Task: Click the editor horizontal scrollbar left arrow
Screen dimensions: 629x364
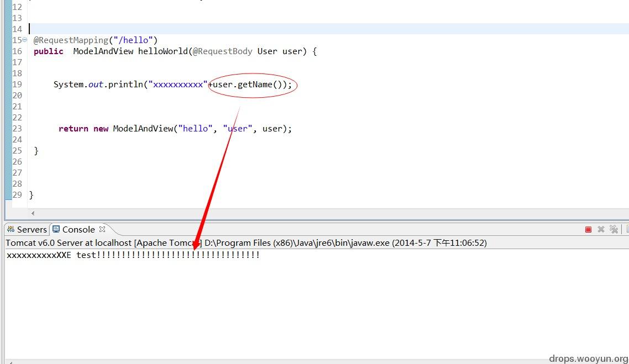Action: pyautogui.click(x=33, y=213)
